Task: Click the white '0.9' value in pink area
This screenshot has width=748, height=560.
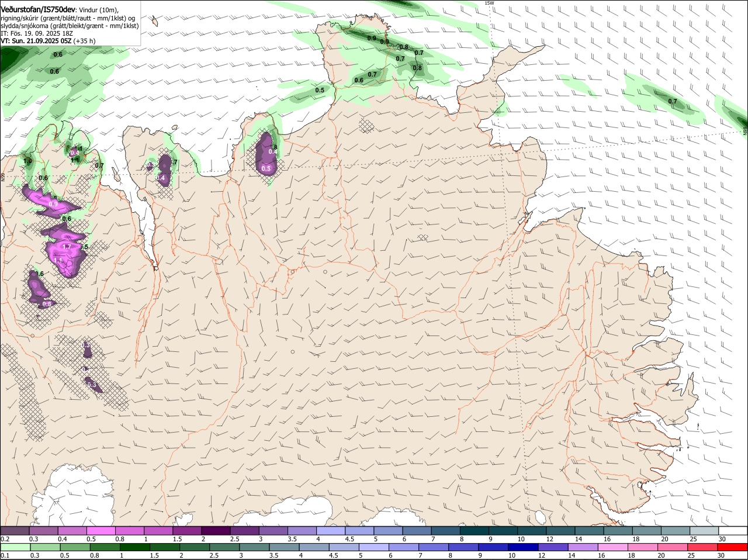Action: [x=53, y=204]
